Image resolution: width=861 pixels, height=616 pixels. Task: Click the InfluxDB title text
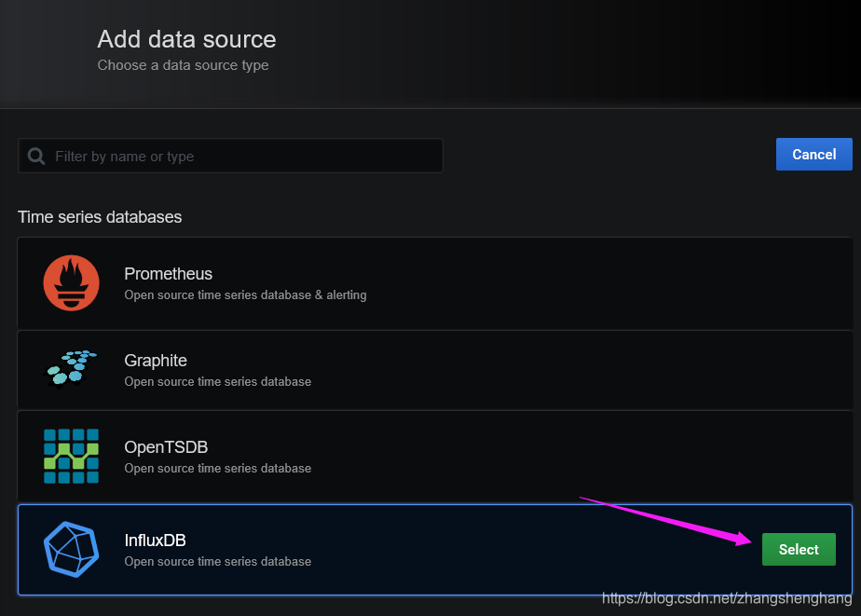[x=155, y=541]
